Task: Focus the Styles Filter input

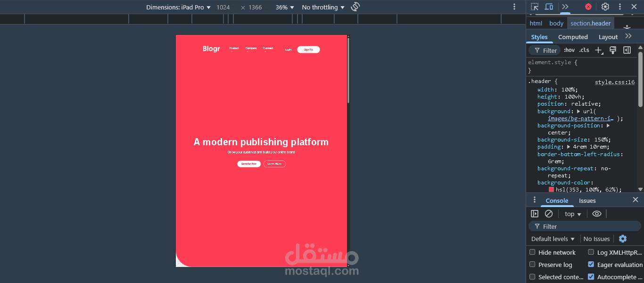Action: [545, 50]
